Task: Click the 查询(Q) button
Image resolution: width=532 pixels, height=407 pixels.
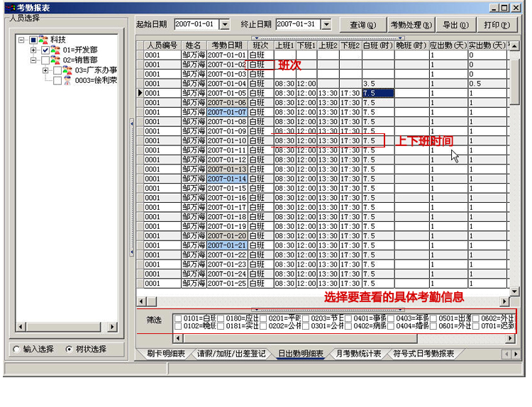Action: click(362, 25)
